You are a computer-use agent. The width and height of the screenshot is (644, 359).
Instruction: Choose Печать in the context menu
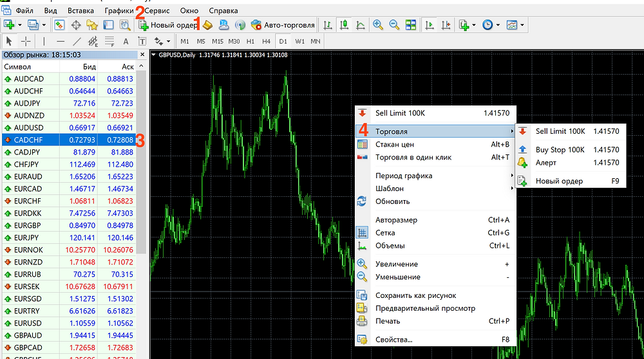click(435, 321)
